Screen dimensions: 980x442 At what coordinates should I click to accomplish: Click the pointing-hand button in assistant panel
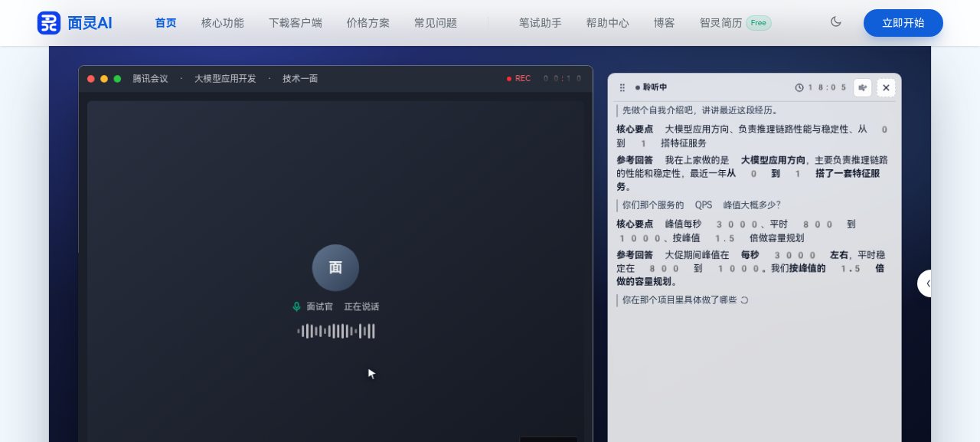(x=863, y=87)
